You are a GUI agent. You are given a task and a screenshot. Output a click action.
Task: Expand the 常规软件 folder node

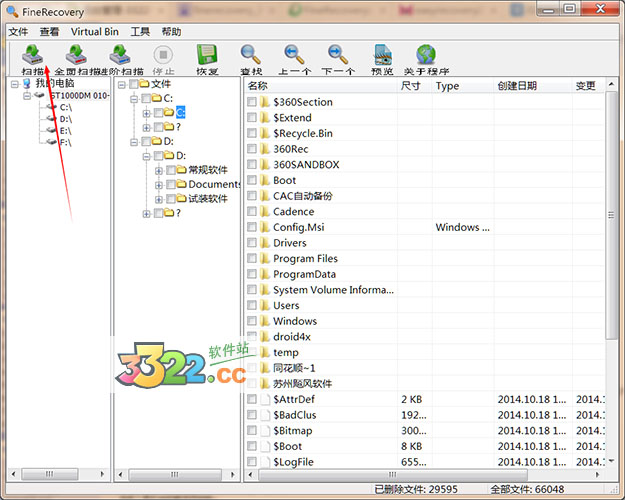point(159,171)
